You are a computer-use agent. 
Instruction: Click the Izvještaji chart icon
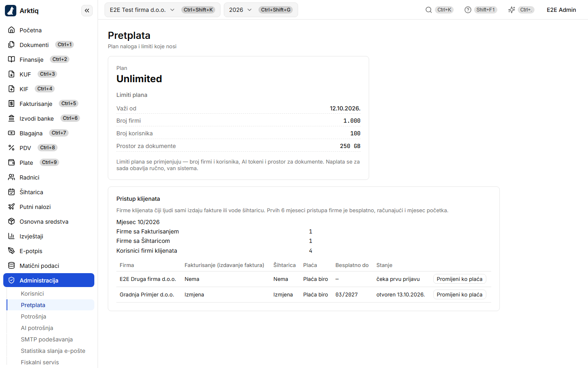point(11,236)
